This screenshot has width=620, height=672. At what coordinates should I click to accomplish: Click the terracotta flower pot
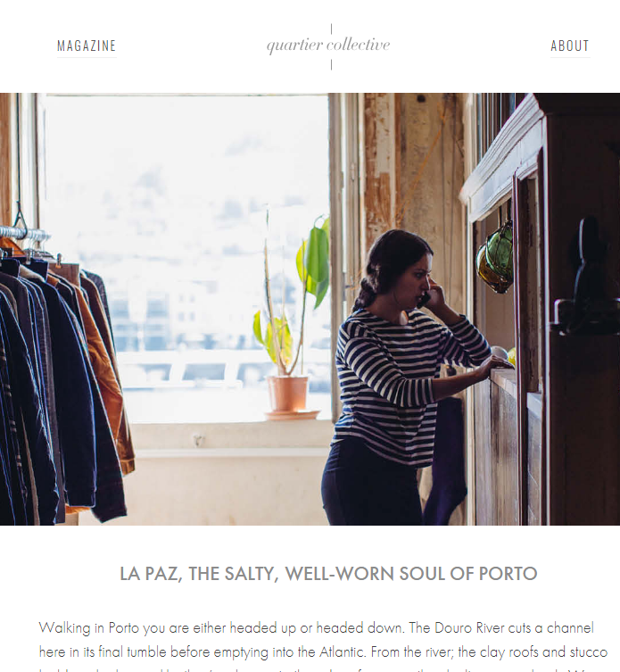tap(289, 396)
